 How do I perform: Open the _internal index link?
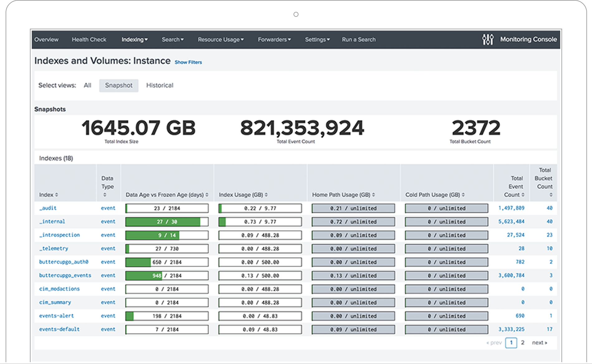[52, 222]
